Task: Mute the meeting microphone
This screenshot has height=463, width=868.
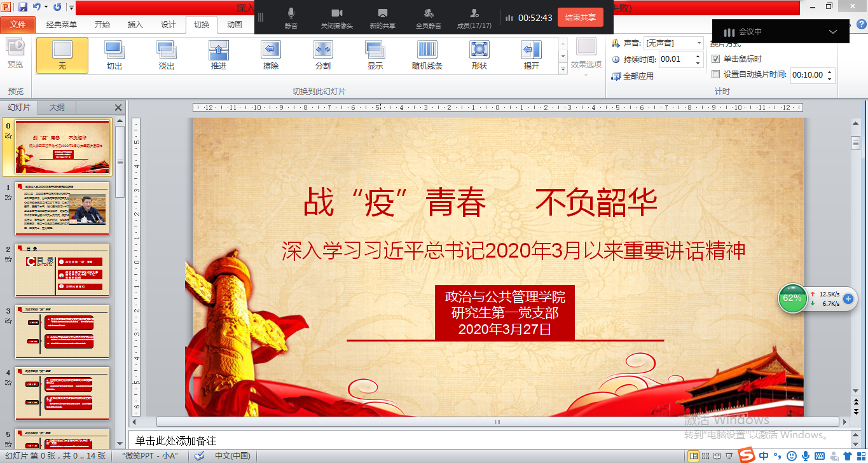Action: (291, 17)
